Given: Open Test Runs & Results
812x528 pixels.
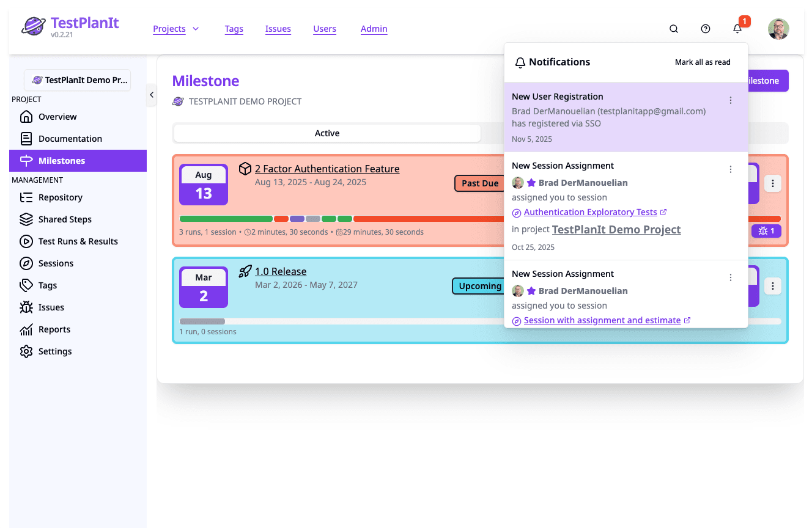Looking at the screenshot, I should (x=78, y=241).
